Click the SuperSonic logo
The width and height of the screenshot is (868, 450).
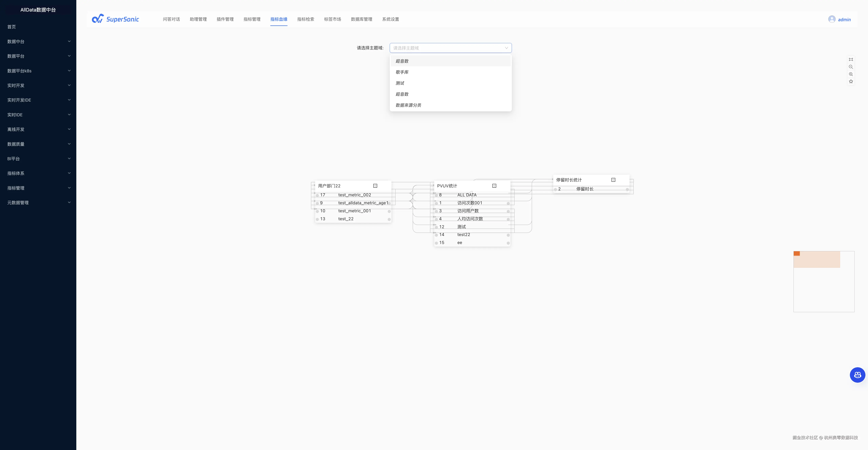[x=115, y=19]
